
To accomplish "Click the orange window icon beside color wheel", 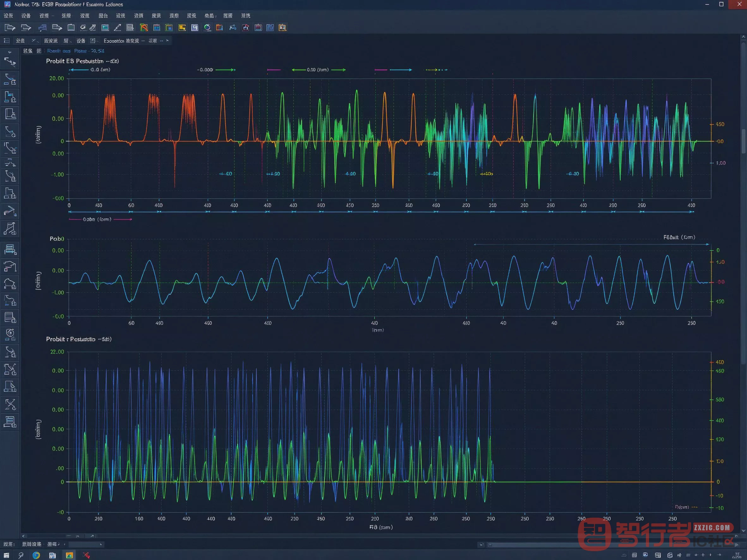I will tap(220, 28).
